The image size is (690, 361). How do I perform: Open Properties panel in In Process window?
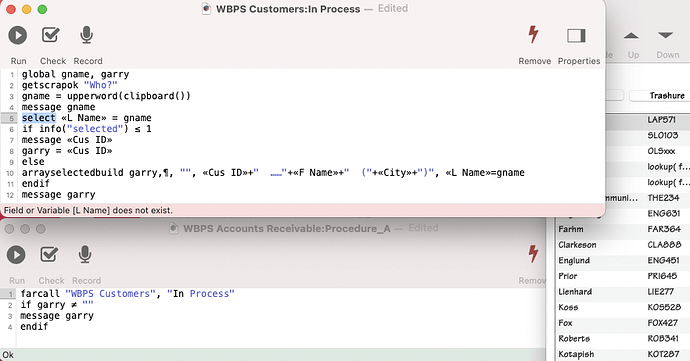576,36
